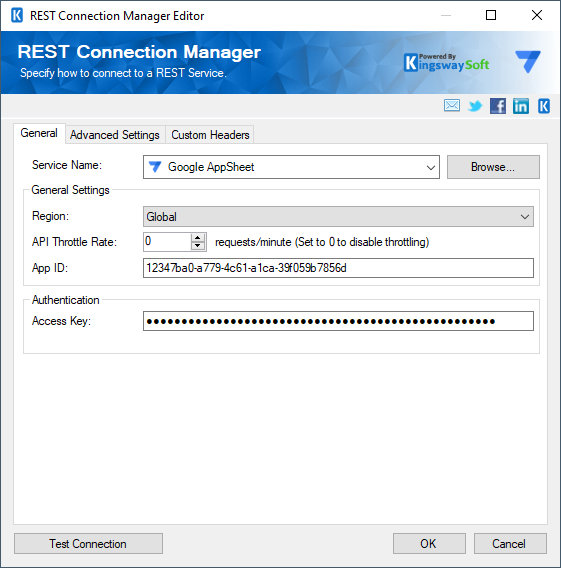Click the "General Settings" group title

70,190
